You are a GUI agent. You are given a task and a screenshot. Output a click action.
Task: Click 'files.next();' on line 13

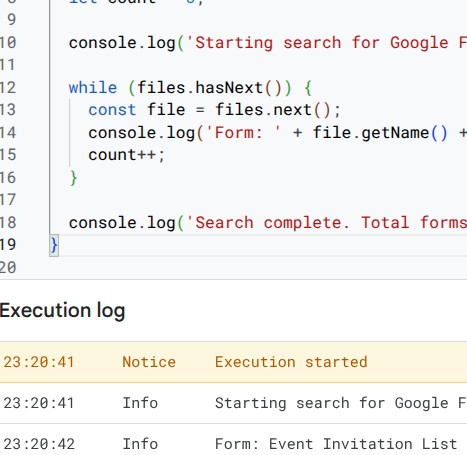(x=278, y=110)
